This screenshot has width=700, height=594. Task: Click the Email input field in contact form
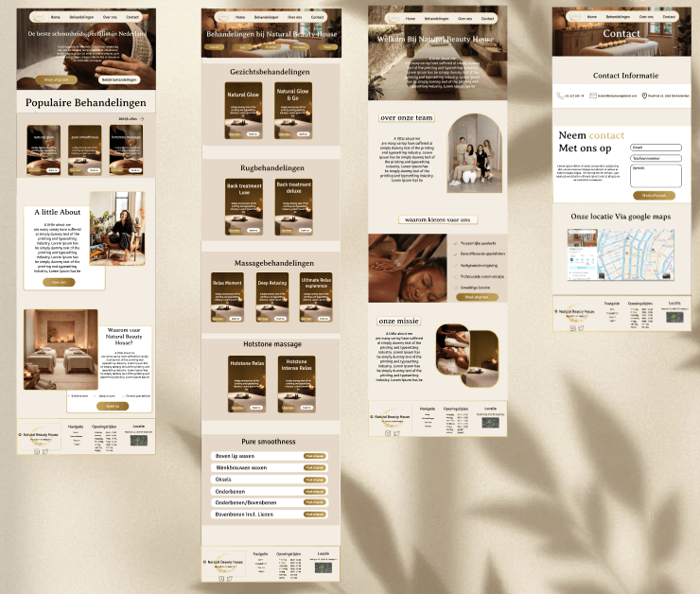(x=656, y=148)
